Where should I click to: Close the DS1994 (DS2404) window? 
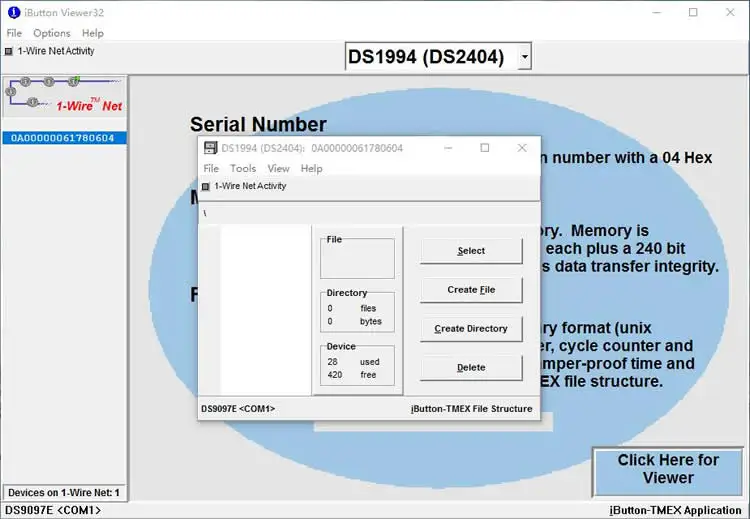coord(522,148)
